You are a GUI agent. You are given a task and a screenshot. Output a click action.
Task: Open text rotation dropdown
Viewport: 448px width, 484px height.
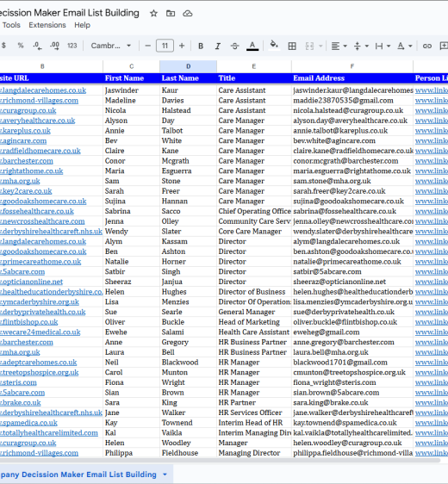[404, 46]
